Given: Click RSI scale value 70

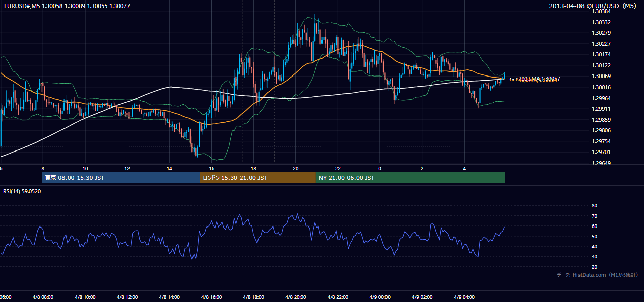Looking at the screenshot, I should 594,216.
